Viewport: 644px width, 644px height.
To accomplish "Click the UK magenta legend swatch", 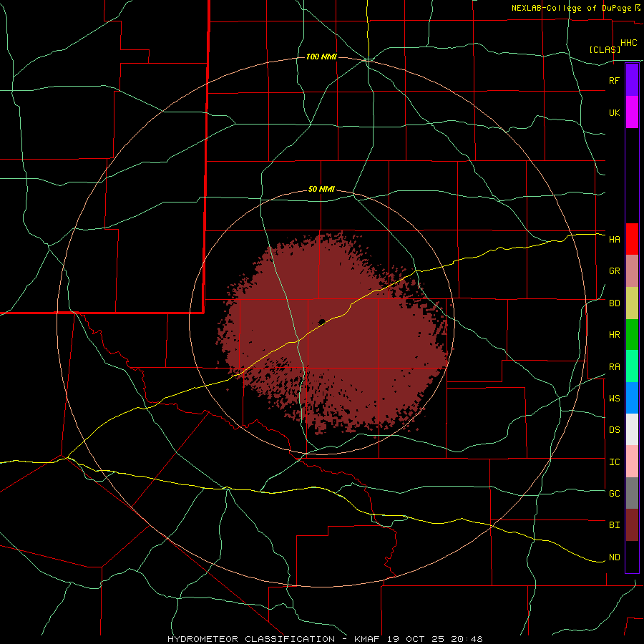I will tap(632, 112).
